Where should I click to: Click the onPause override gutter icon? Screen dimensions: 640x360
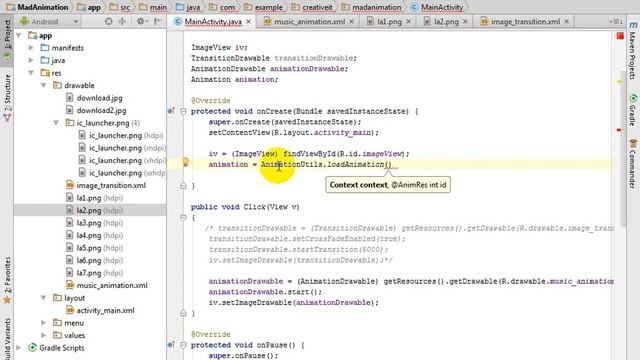(171, 345)
